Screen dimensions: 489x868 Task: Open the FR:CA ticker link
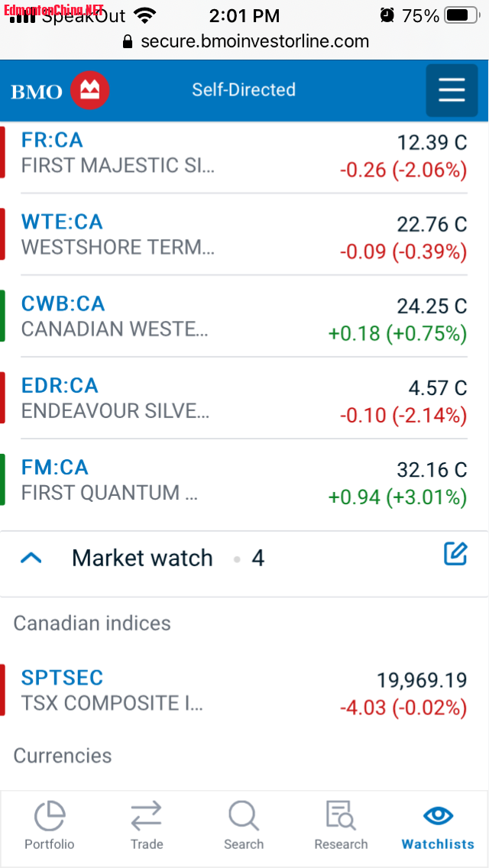click(x=52, y=140)
